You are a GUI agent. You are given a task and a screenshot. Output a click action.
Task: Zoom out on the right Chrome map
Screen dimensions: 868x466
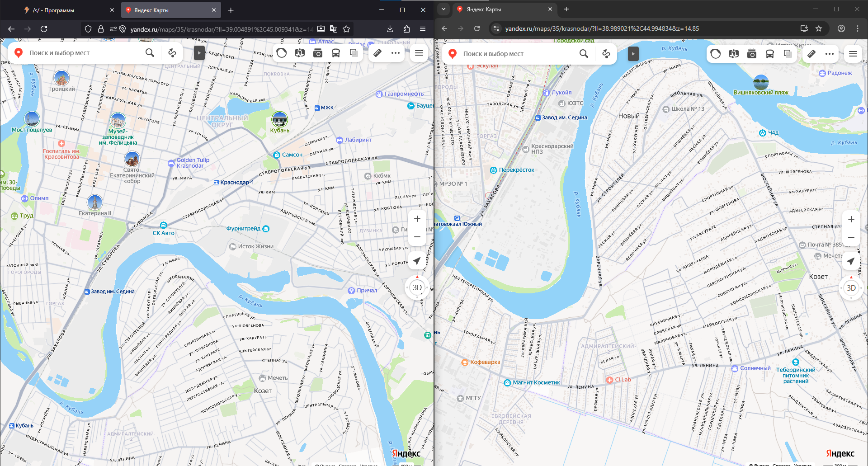pyautogui.click(x=851, y=237)
